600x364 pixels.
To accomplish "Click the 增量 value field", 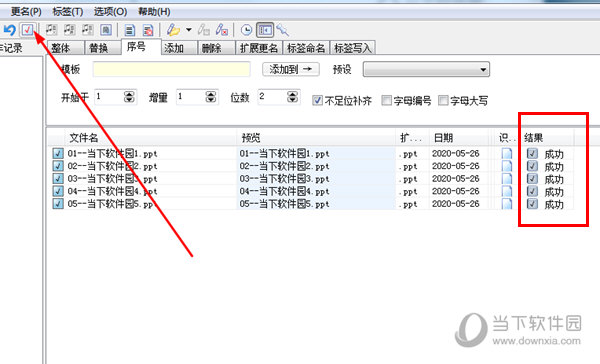I will pyautogui.click(x=191, y=97).
